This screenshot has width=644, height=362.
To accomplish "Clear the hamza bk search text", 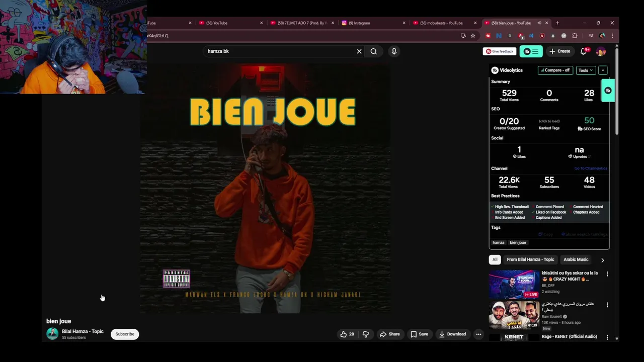I will pos(359,51).
